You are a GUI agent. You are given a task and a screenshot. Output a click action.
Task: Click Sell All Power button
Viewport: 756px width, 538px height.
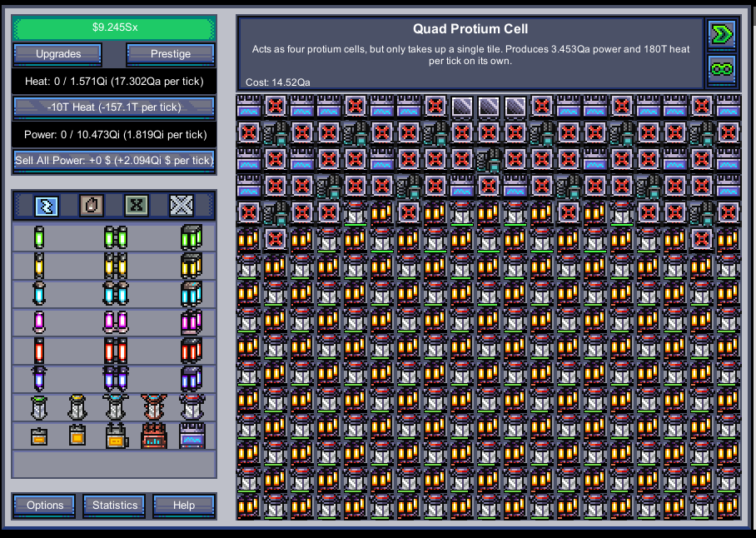point(114,160)
